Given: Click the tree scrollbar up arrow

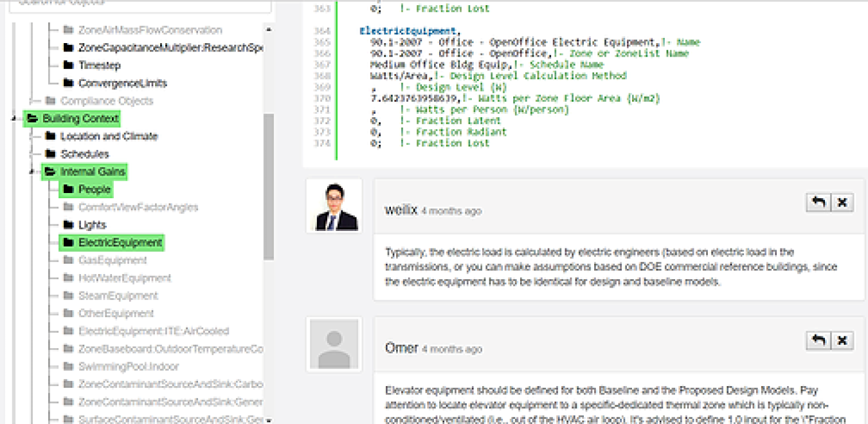Looking at the screenshot, I should tap(269, 30).
